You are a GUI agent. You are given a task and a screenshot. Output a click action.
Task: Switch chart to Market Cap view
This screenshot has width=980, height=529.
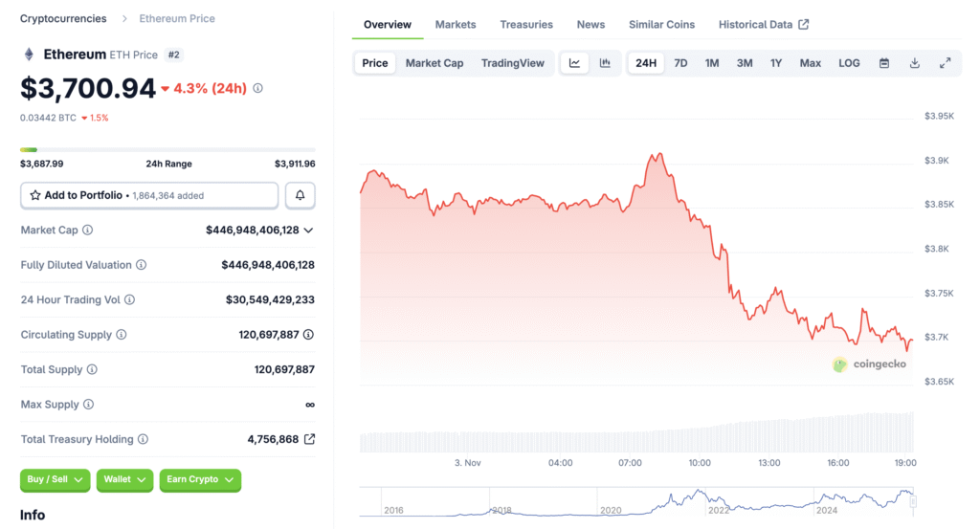tap(434, 63)
